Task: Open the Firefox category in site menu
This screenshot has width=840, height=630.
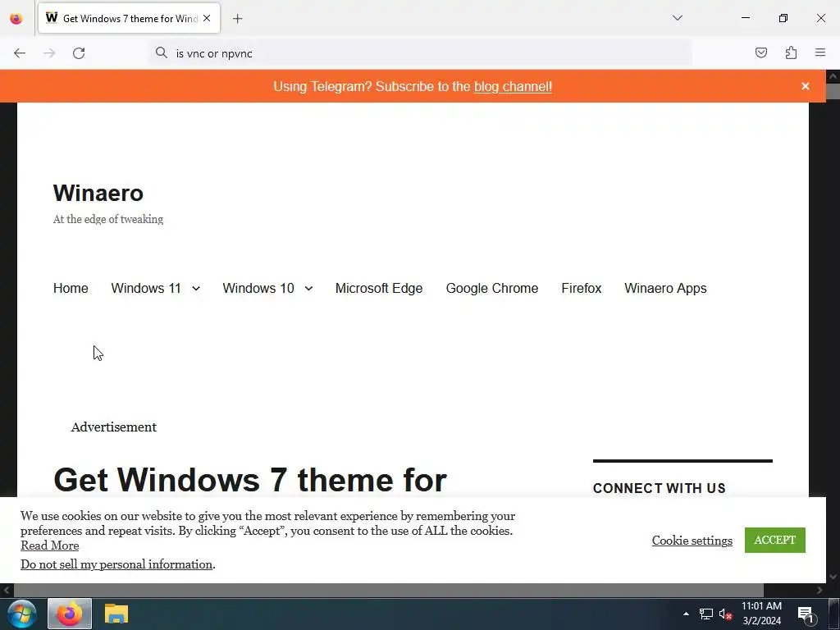Action: click(582, 288)
